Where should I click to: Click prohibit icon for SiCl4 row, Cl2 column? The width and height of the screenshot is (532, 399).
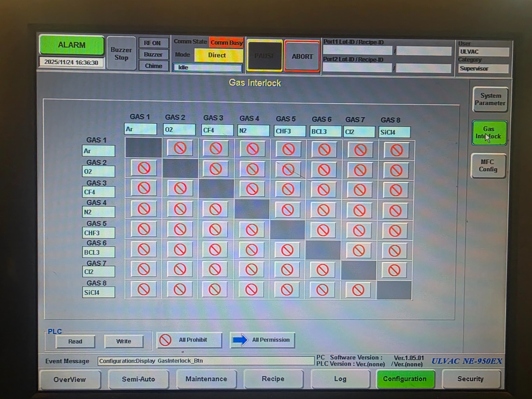point(358,290)
